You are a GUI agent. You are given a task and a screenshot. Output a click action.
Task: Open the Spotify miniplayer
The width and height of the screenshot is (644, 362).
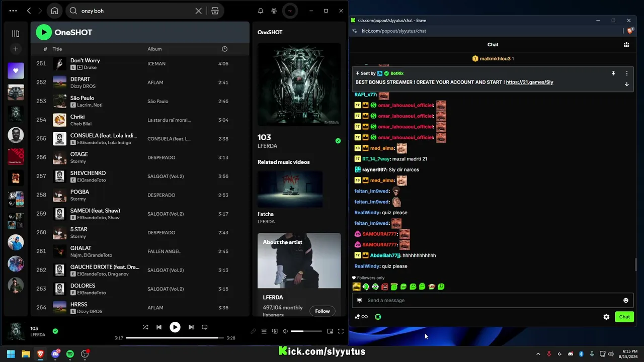click(x=330, y=331)
